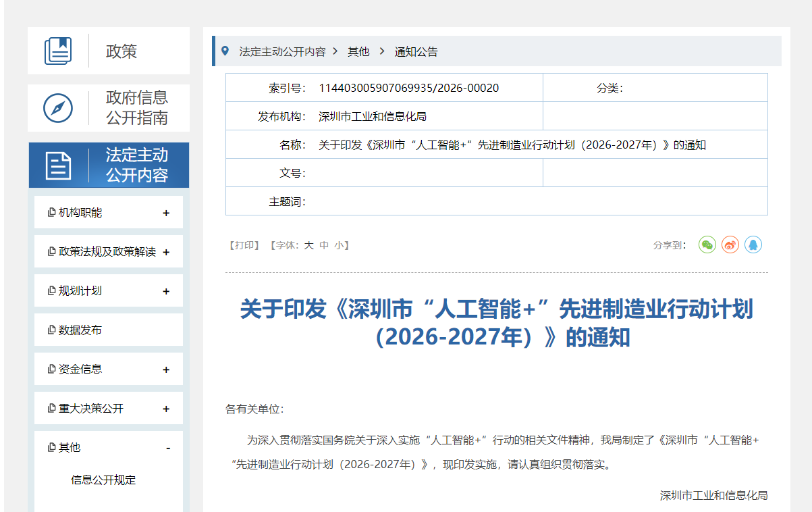Click the page icon beside 数据发布
The width and height of the screenshot is (812, 512).
click(51, 330)
